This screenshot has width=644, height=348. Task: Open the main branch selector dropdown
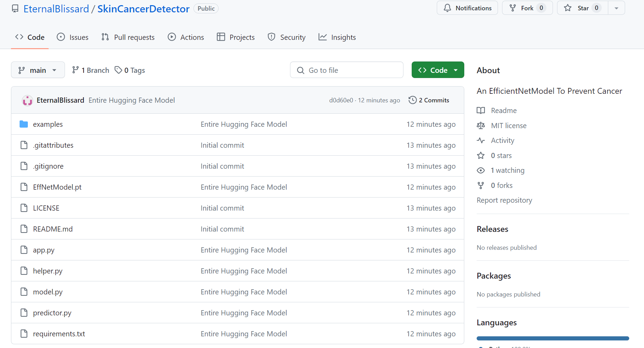click(x=38, y=70)
